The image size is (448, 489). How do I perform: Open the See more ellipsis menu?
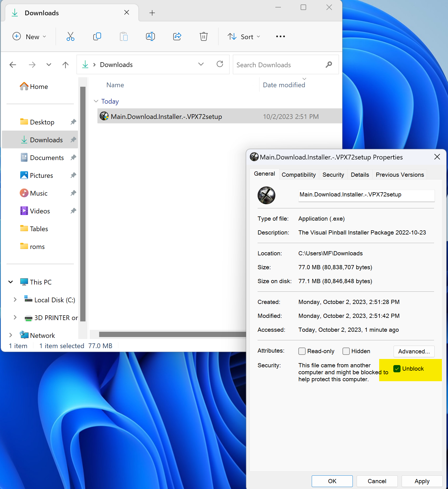[x=280, y=36]
